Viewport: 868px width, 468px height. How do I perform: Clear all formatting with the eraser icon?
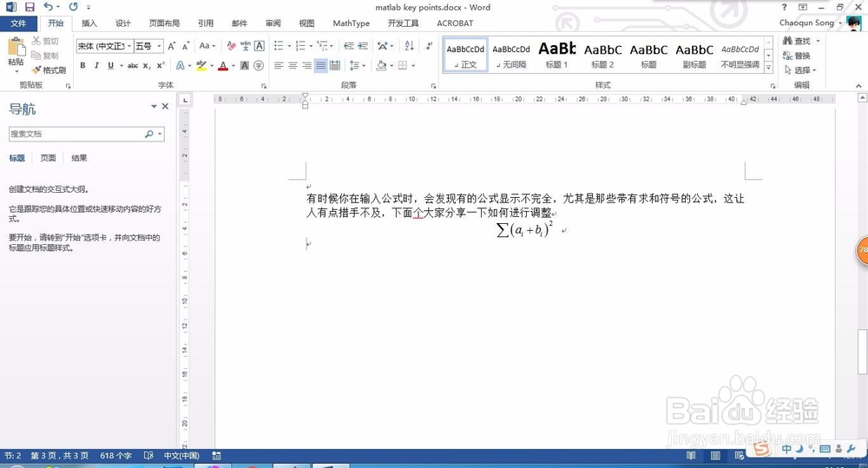click(232, 46)
